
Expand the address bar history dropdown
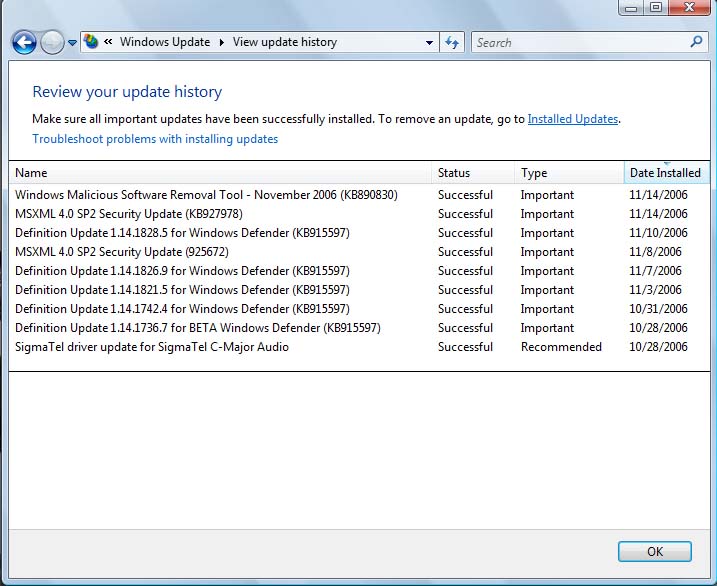click(429, 43)
